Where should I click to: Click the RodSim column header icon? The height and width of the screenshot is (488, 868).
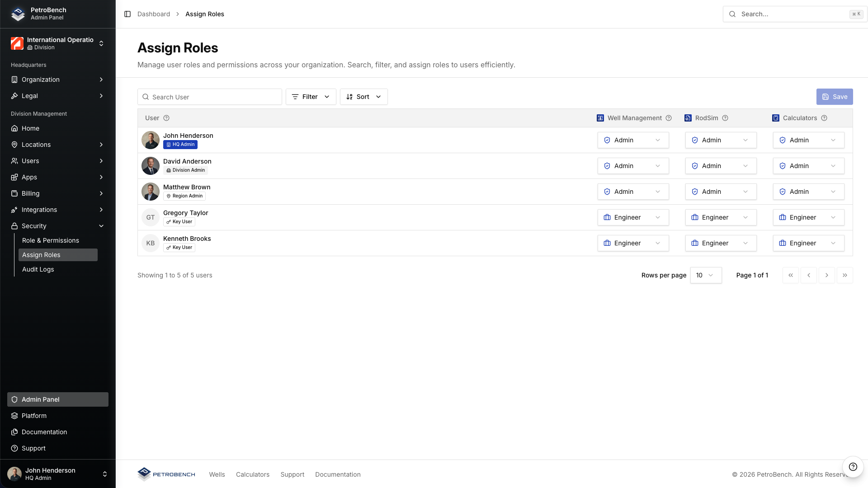(688, 118)
